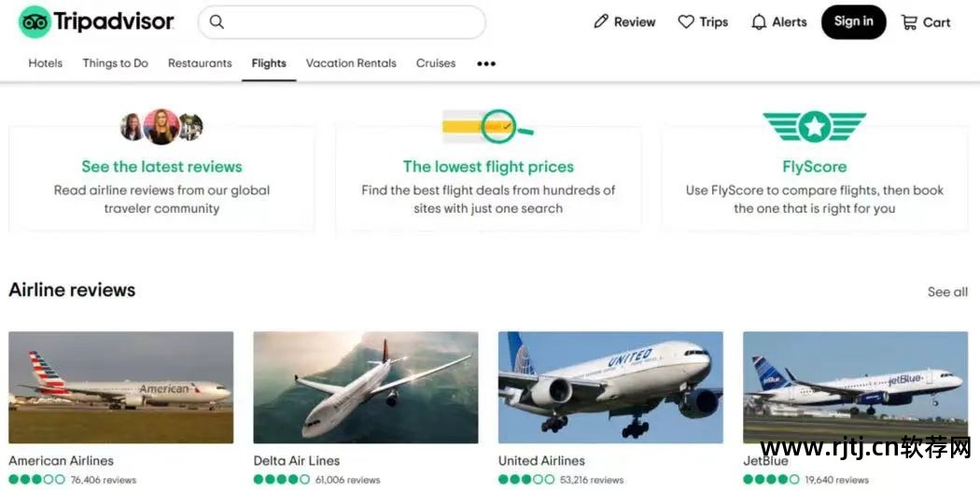Switch to Vacation Rentals tab

pos(351,63)
